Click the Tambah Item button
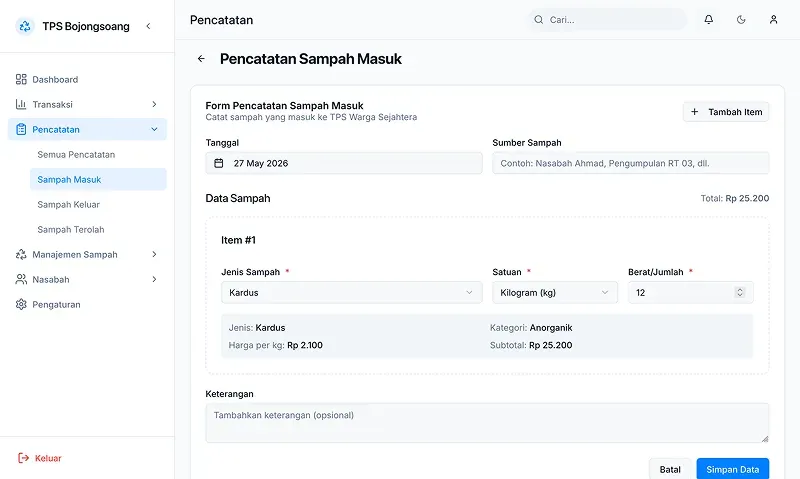This screenshot has width=800, height=479. coord(726,112)
